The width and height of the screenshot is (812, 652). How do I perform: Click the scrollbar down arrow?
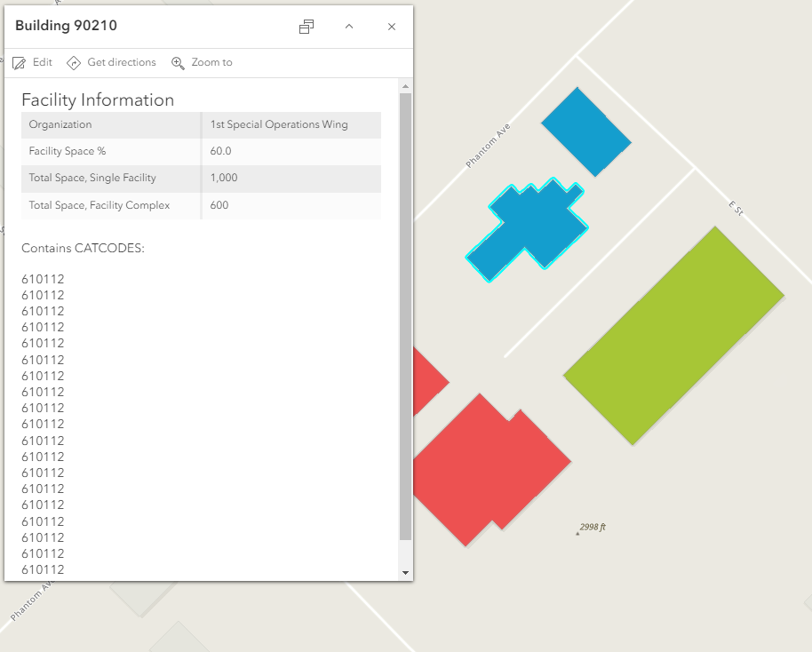click(x=405, y=571)
